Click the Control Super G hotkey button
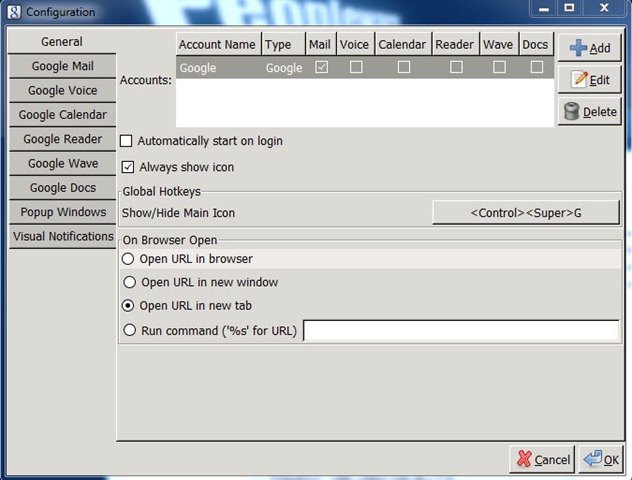Screen dimensions: 632x480 pyautogui.click(x=526, y=212)
